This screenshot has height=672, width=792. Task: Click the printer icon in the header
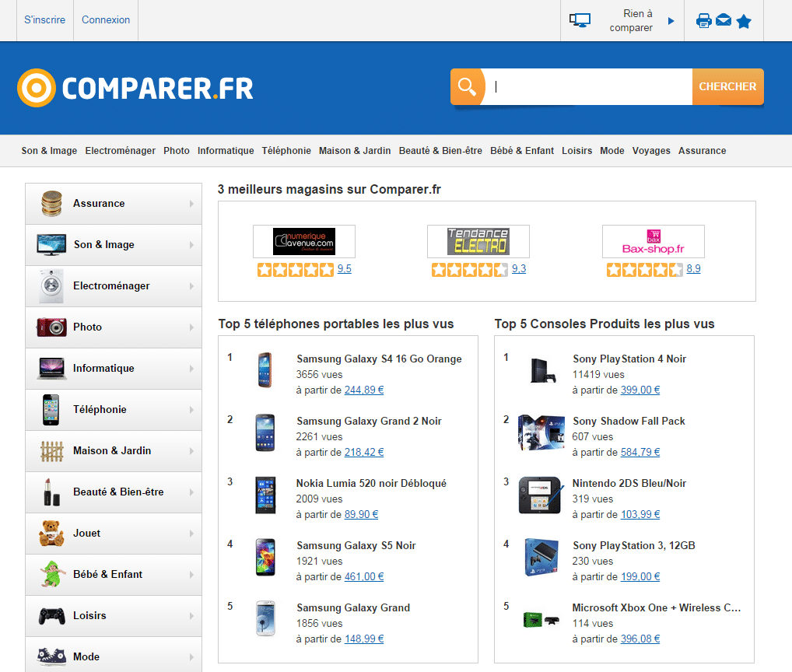703,21
